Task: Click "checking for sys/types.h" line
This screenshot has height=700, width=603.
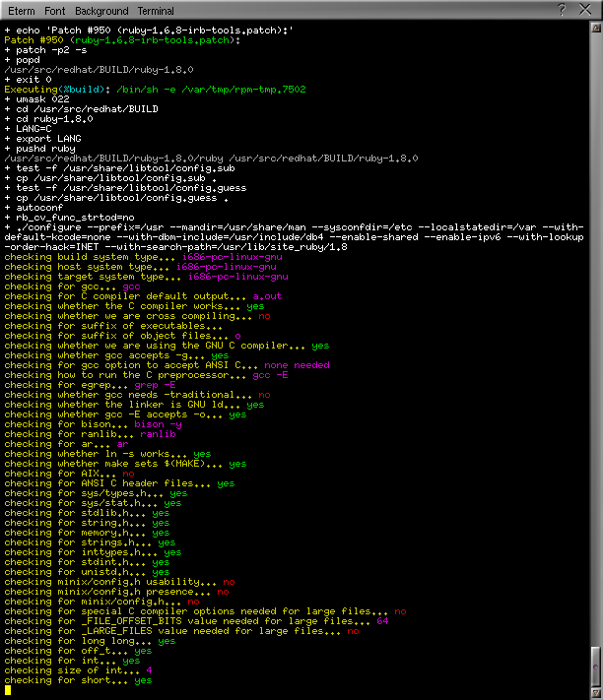Action: [x=96, y=493]
